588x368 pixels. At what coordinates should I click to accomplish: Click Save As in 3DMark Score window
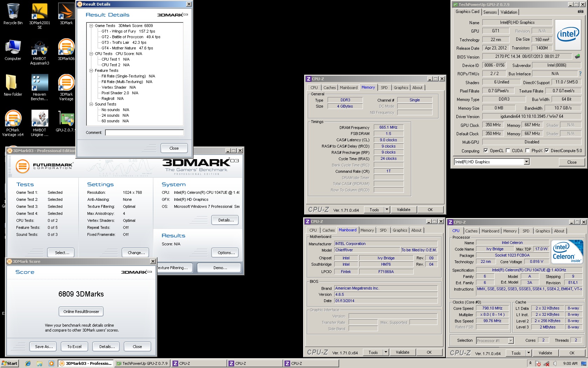pos(44,347)
